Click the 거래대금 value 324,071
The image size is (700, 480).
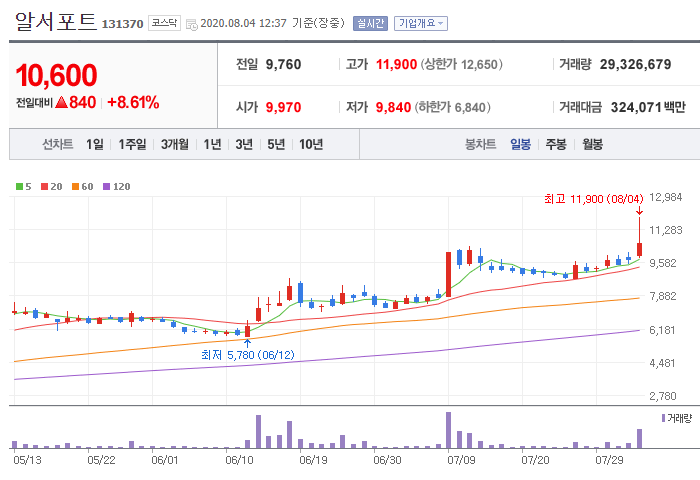pyautogui.click(x=636, y=107)
